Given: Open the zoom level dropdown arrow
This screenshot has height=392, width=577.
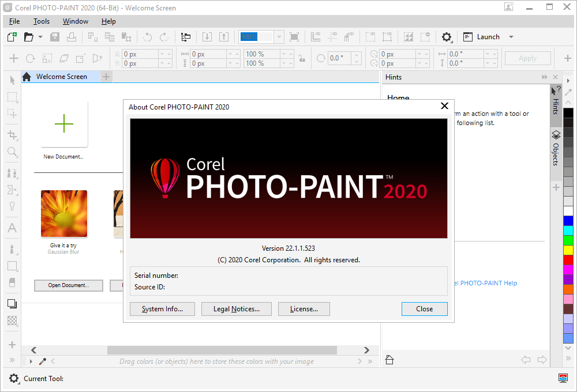Looking at the screenshot, I should click(279, 37).
